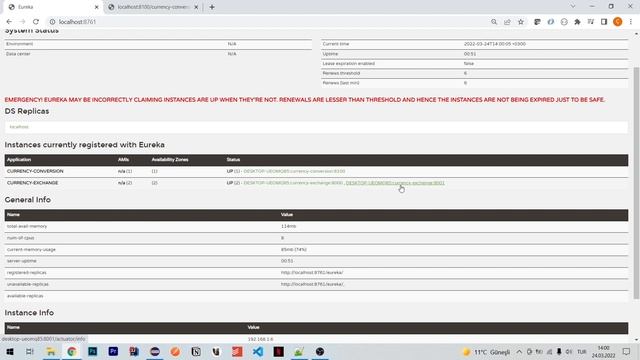
Task: Open Chrome's three-dot menu
Action: coord(631,22)
